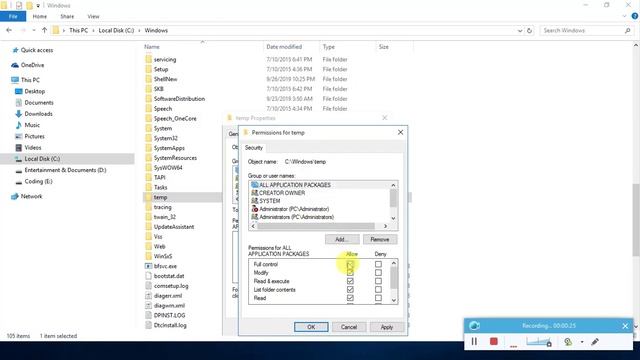Click the Add... button
The height and width of the screenshot is (360, 640).
click(x=342, y=239)
